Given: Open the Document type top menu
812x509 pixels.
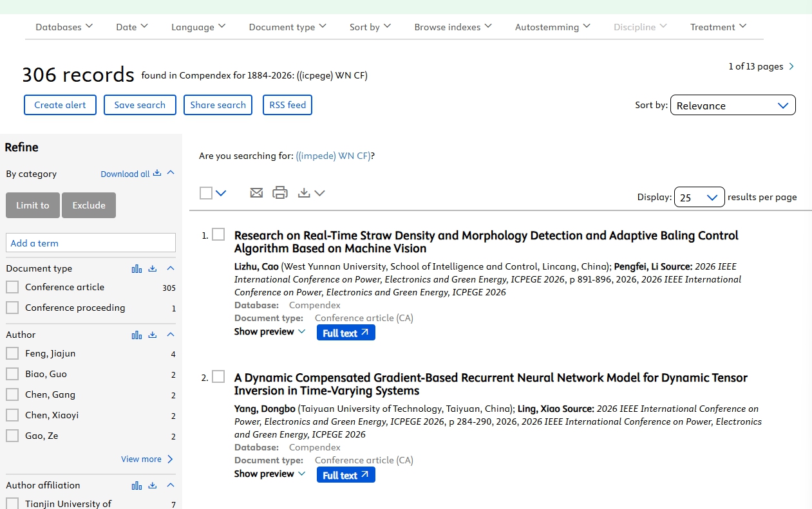Looking at the screenshot, I should pos(288,26).
